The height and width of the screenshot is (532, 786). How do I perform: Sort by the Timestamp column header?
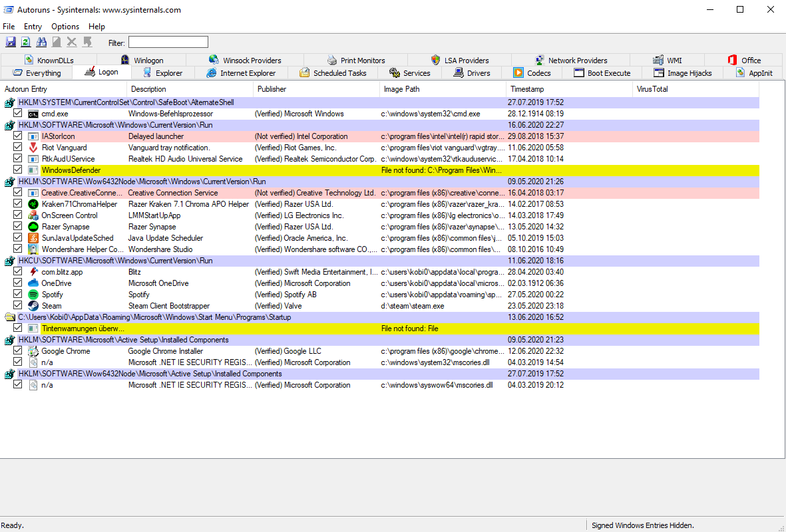coord(570,89)
